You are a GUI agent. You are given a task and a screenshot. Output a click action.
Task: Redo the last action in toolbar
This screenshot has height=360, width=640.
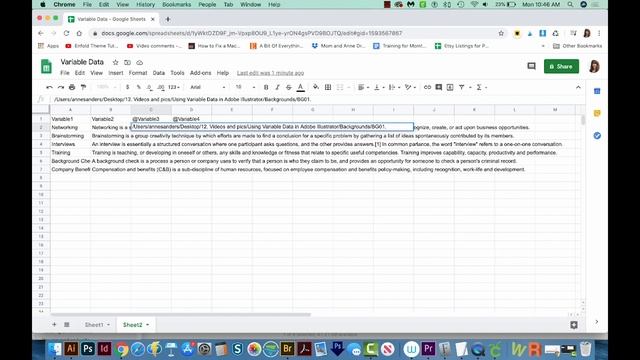[x=61, y=87]
